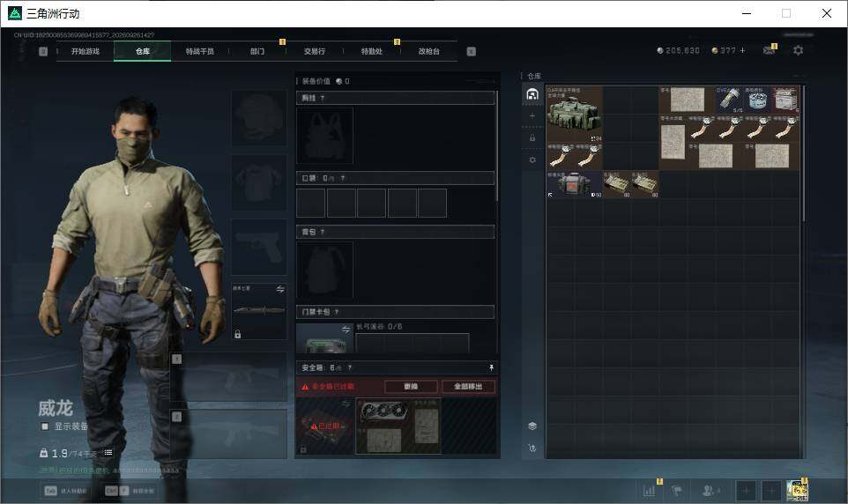Swap the keycard case with its arrows icon
This screenshot has height=504, width=848.
pos(346,330)
